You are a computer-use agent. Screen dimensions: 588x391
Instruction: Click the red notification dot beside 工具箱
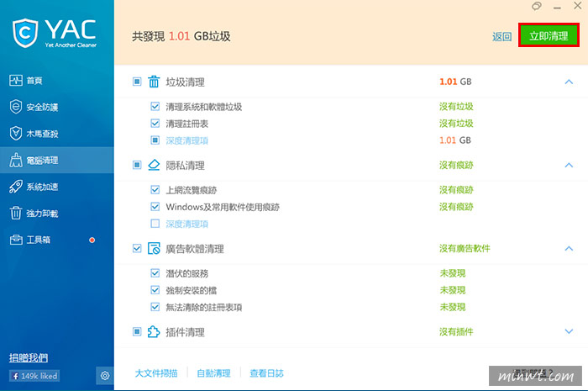92,240
